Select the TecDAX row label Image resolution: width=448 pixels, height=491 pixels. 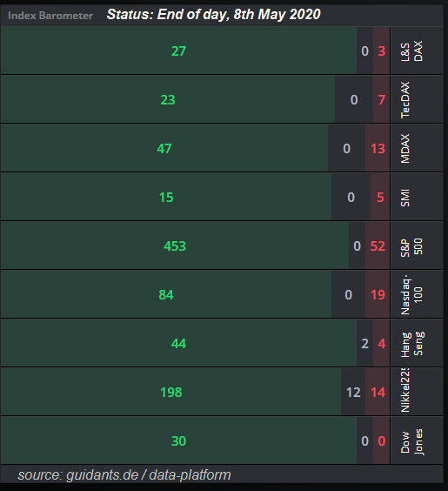(405, 100)
